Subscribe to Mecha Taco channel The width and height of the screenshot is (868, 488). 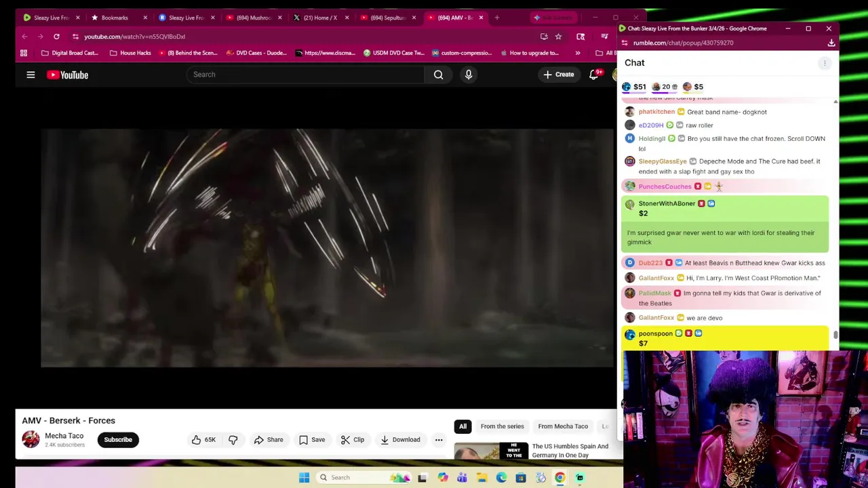click(118, 440)
